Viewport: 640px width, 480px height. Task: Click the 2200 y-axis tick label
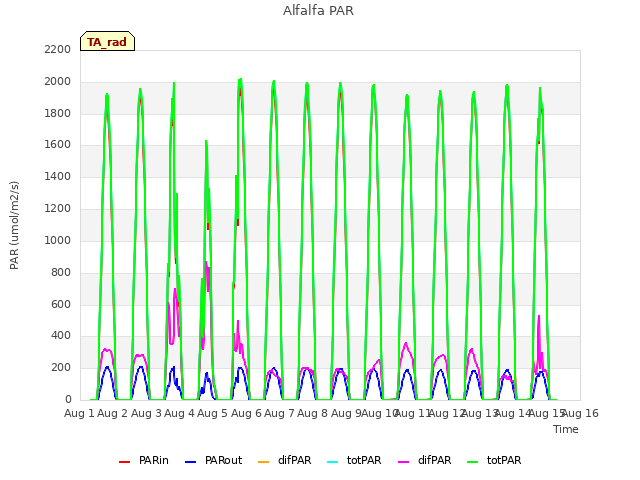tap(58, 49)
